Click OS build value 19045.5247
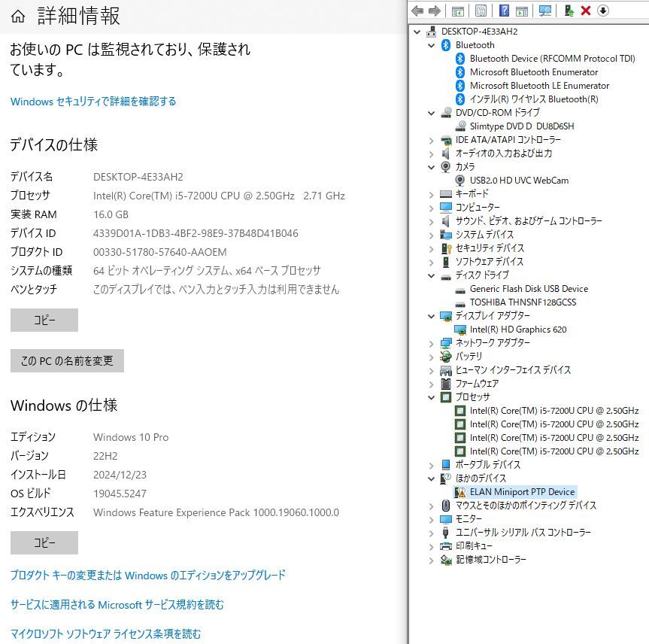649x644 pixels. click(120, 494)
